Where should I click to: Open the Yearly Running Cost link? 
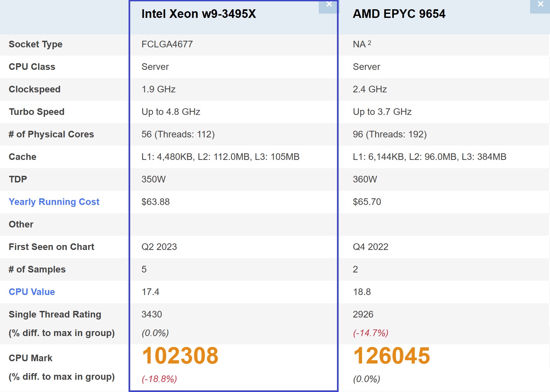click(x=54, y=202)
